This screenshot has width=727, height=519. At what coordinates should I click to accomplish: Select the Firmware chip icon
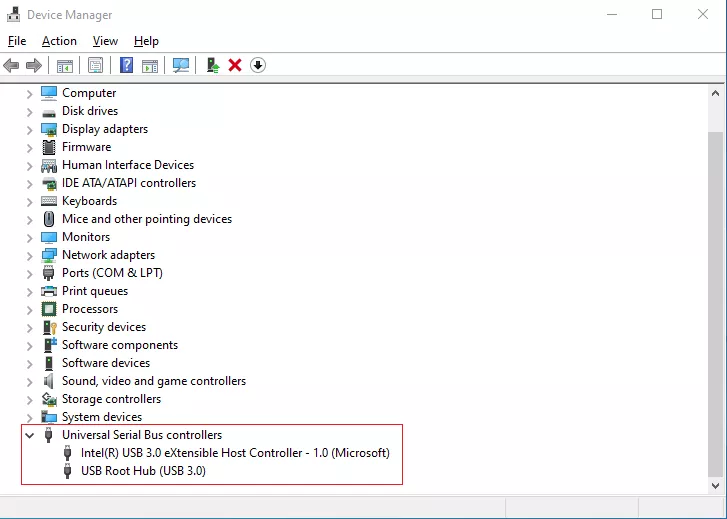49,147
